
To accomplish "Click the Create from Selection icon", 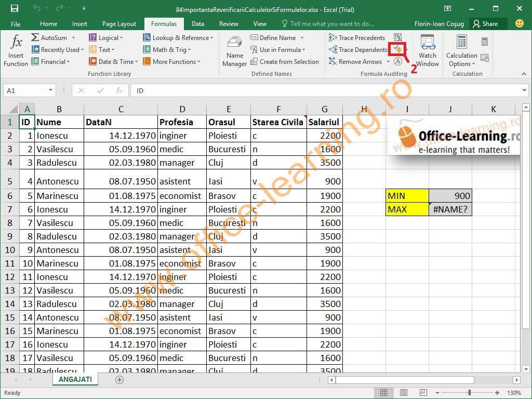I will (x=254, y=61).
